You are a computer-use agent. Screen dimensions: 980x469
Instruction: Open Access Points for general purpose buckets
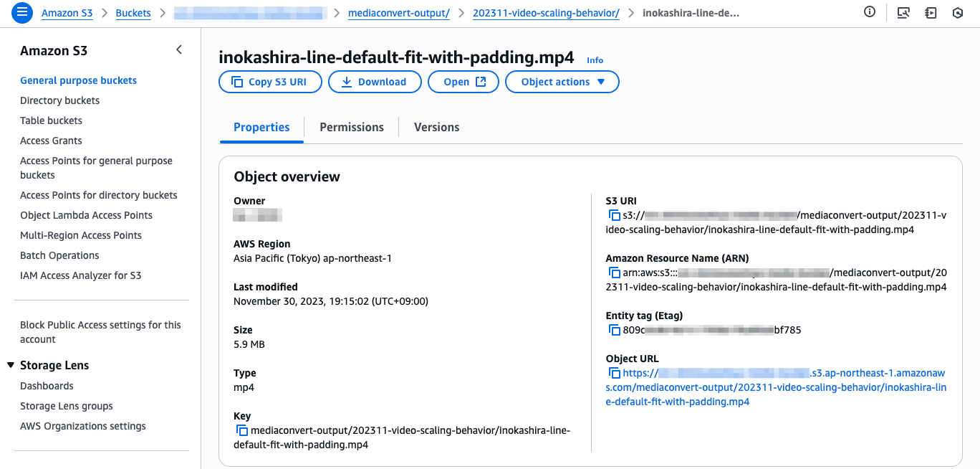coord(96,168)
